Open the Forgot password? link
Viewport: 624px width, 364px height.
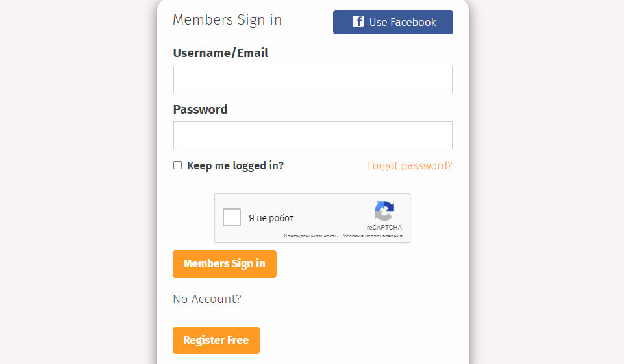pos(410,165)
